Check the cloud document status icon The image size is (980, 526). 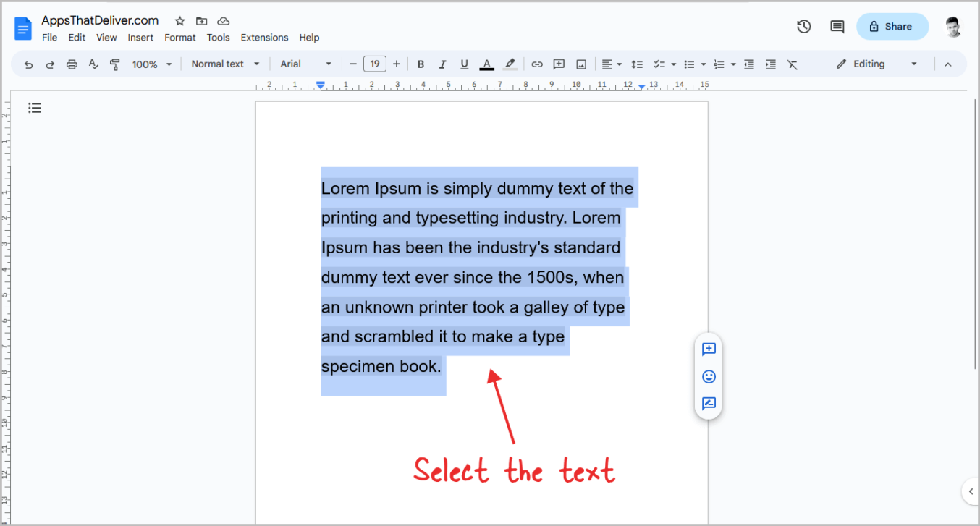(224, 21)
